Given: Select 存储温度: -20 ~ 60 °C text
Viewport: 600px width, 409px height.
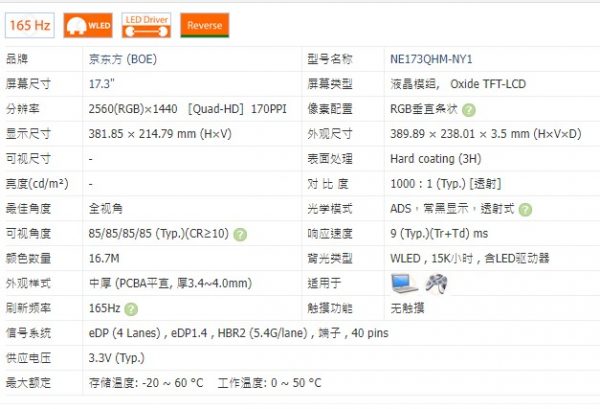Looking at the screenshot, I should [x=146, y=383].
